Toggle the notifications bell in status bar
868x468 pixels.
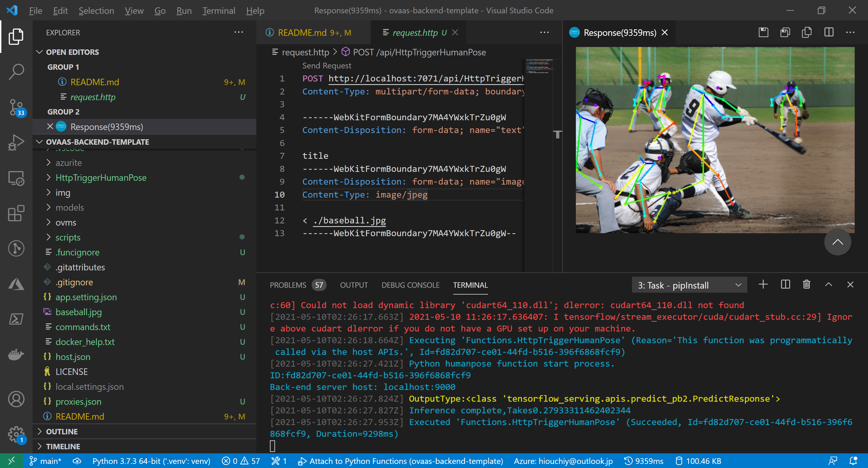pyautogui.click(x=853, y=461)
